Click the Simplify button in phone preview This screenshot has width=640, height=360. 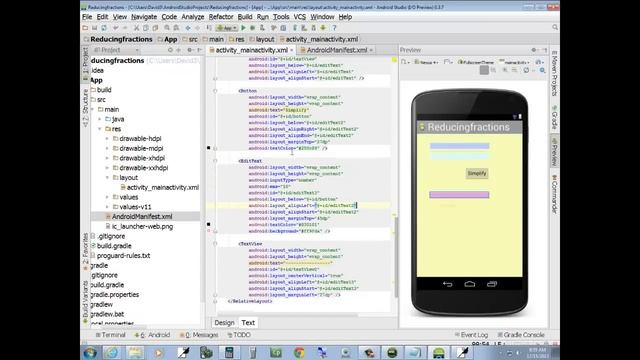pyautogui.click(x=477, y=173)
